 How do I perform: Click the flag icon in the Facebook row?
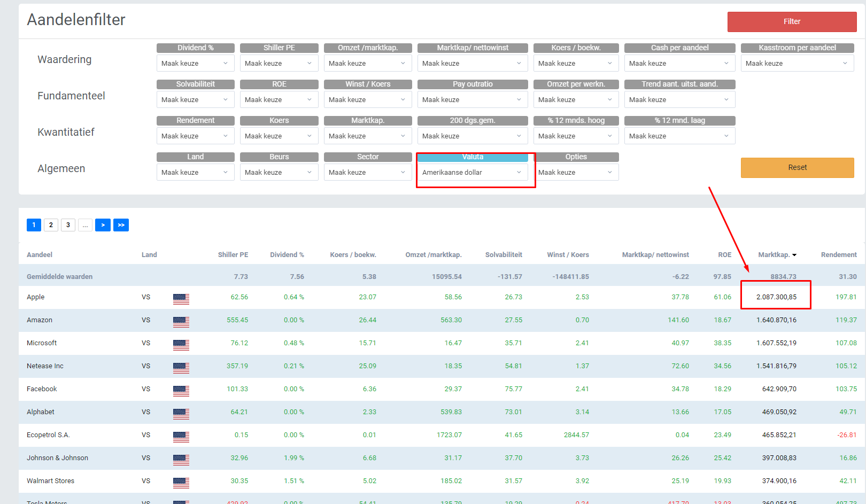[x=181, y=391]
